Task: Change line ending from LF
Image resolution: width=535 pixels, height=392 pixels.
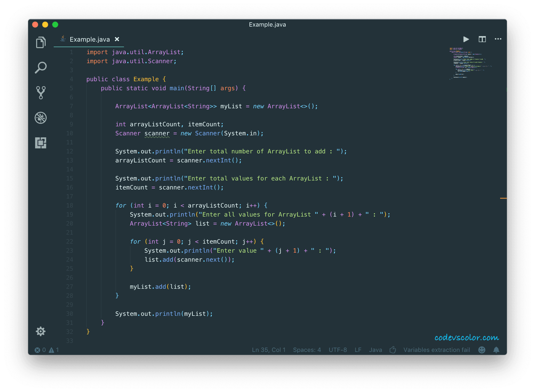Action: click(x=358, y=350)
